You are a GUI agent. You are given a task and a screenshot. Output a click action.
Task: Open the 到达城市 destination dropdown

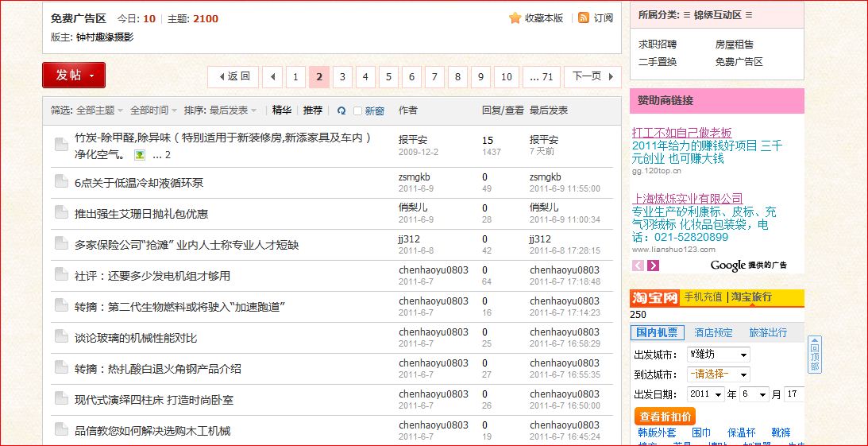point(718,374)
